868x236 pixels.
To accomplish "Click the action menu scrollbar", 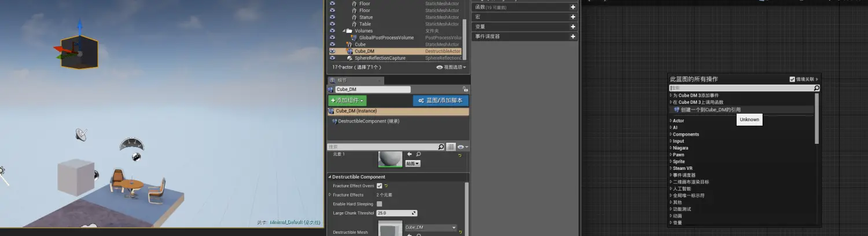I will point(817,118).
